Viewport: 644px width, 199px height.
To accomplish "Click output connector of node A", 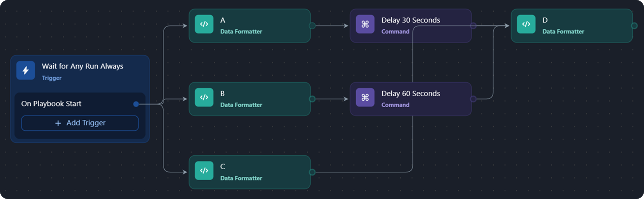I will (312, 26).
